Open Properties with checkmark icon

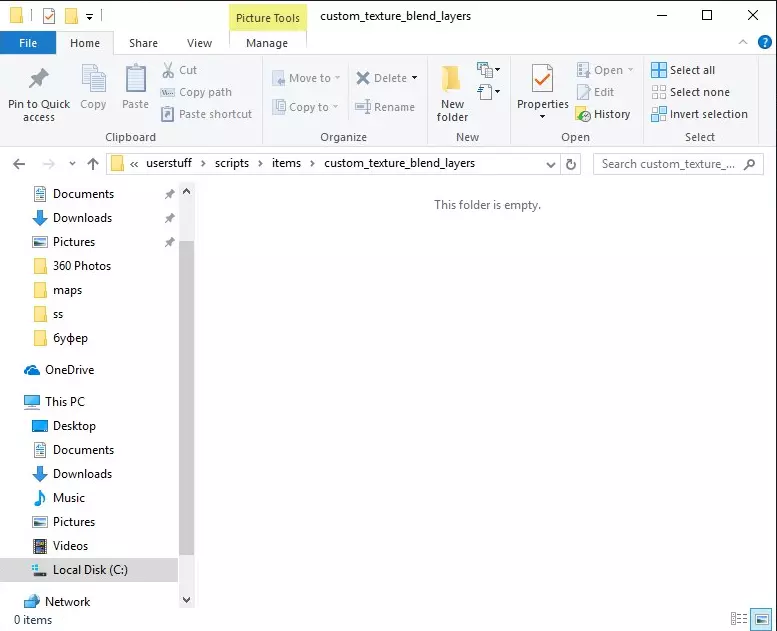click(542, 78)
